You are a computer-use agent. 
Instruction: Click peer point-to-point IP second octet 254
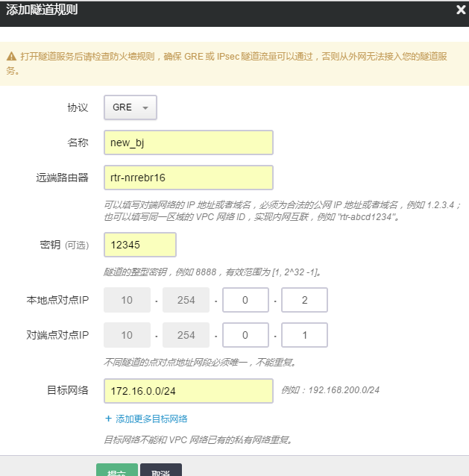tap(186, 335)
